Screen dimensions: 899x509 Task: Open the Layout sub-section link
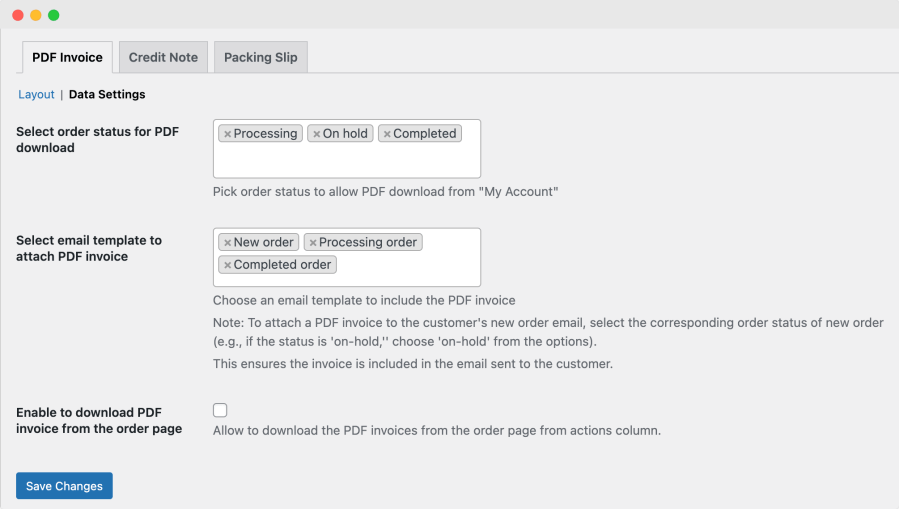[36, 95]
